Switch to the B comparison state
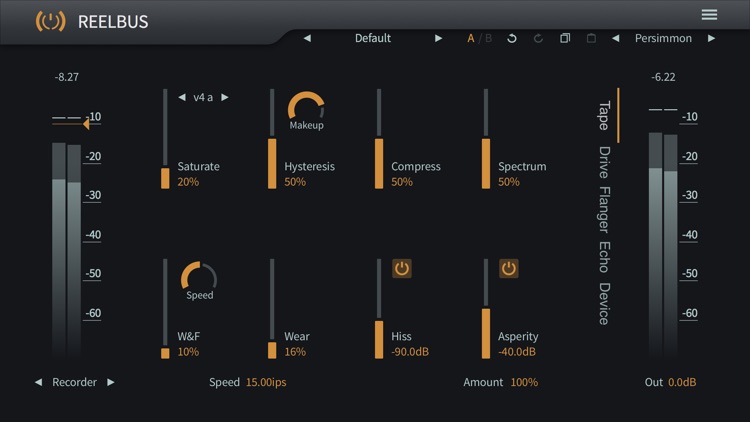The width and height of the screenshot is (750, 422). tap(488, 38)
